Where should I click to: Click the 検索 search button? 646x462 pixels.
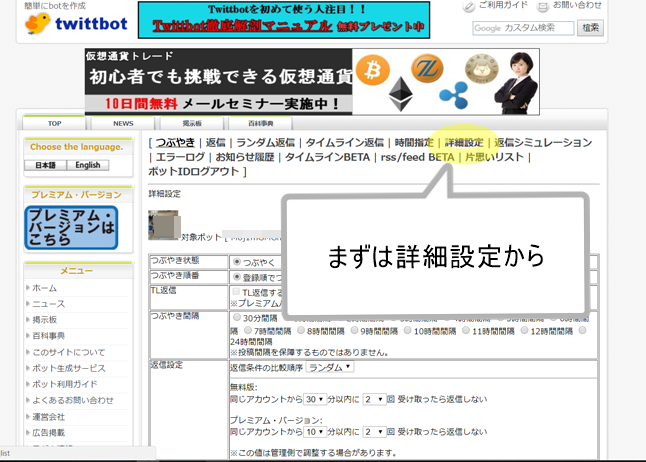pyautogui.click(x=590, y=28)
